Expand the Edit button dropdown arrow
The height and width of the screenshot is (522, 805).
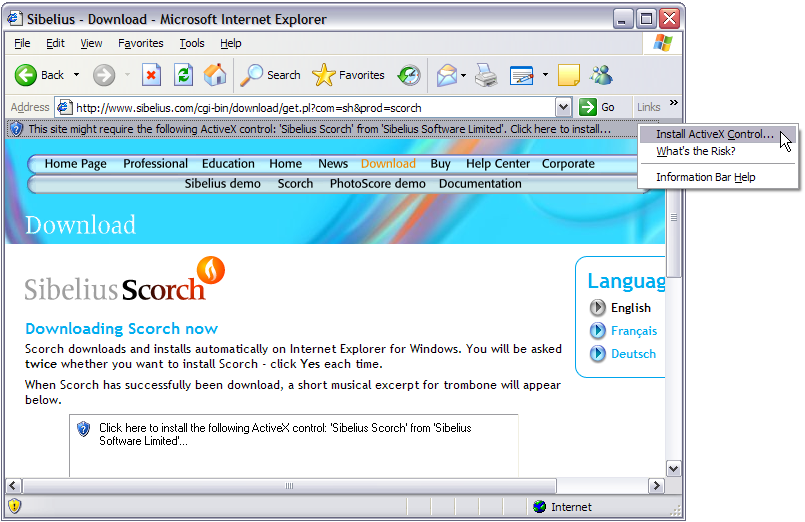(x=545, y=75)
